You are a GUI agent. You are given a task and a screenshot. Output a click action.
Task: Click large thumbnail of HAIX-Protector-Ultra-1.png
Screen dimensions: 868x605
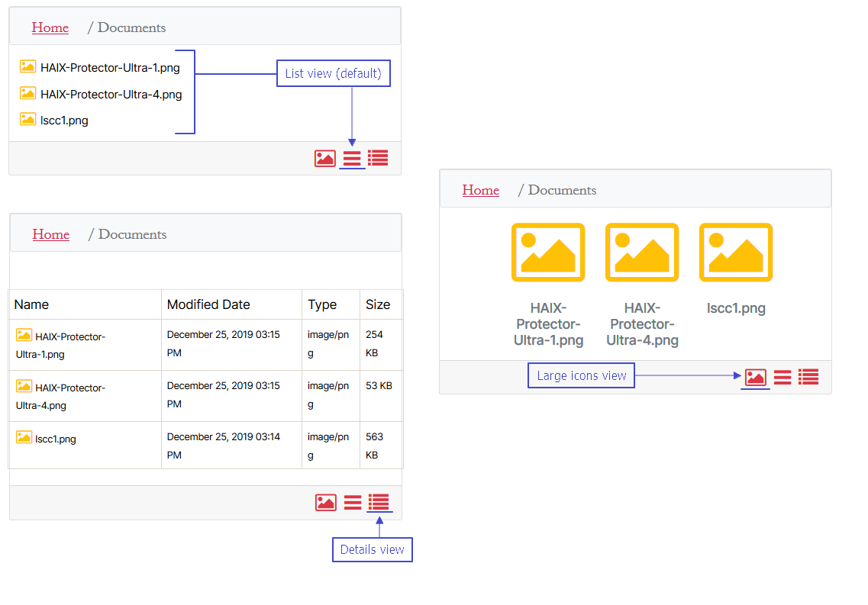pyautogui.click(x=548, y=253)
